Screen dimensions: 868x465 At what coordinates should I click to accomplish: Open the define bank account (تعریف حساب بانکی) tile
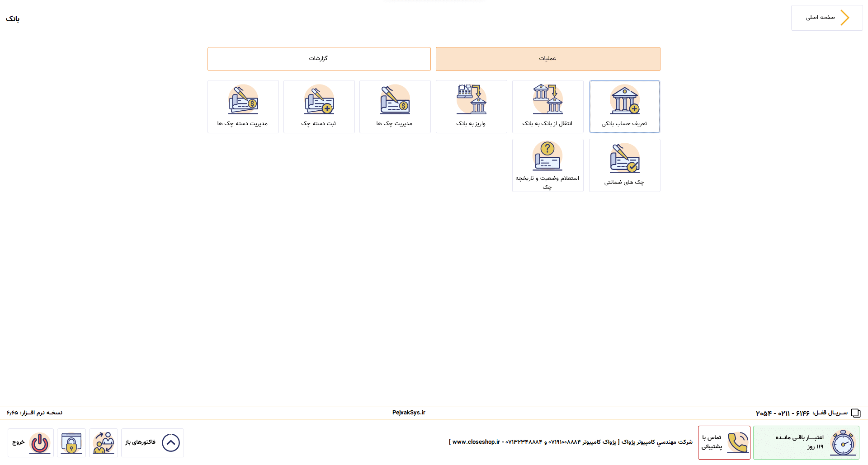pyautogui.click(x=625, y=107)
